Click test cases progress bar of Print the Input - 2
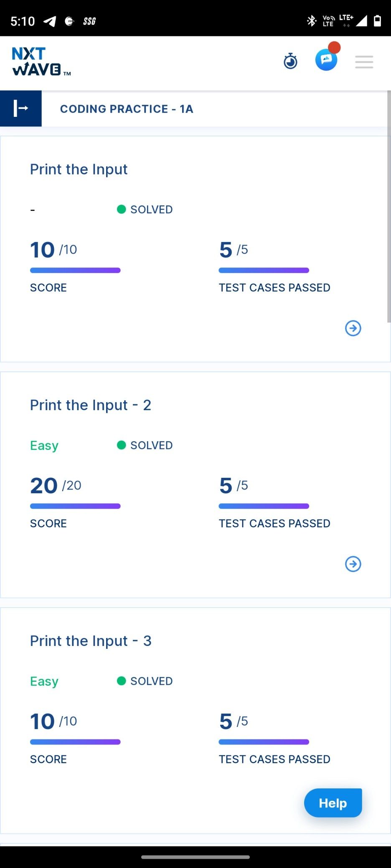The height and width of the screenshot is (868, 391). (264, 506)
